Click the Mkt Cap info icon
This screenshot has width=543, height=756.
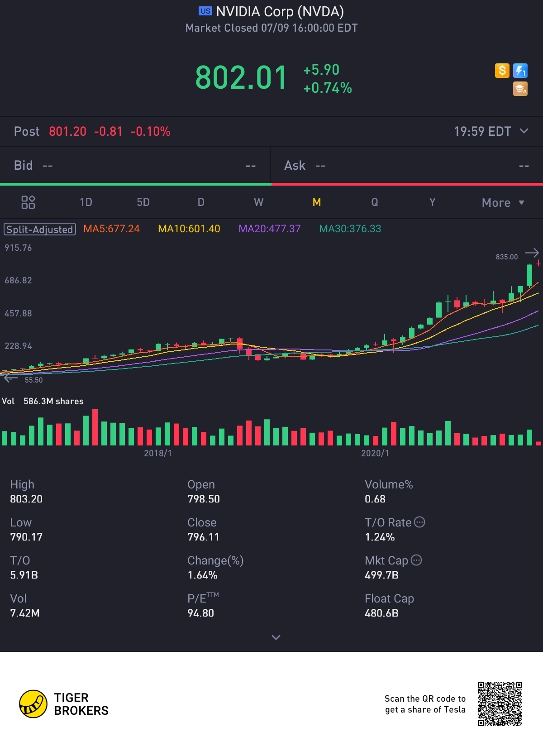pos(416,560)
